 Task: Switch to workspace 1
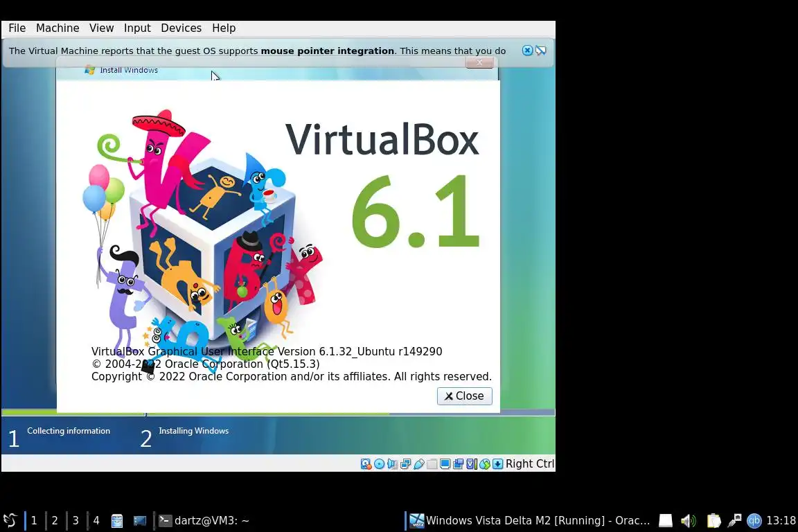(x=34, y=520)
